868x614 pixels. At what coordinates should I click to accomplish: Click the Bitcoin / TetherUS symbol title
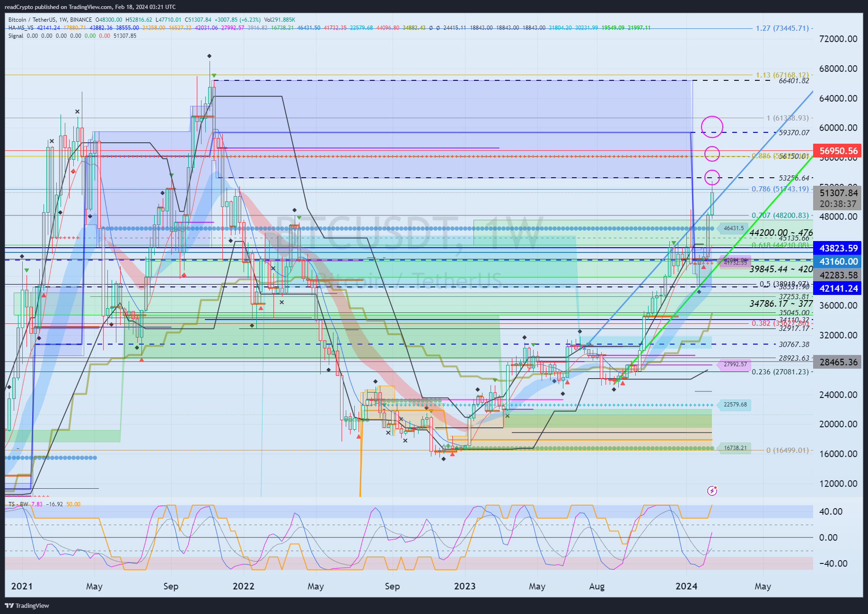pyautogui.click(x=32, y=20)
